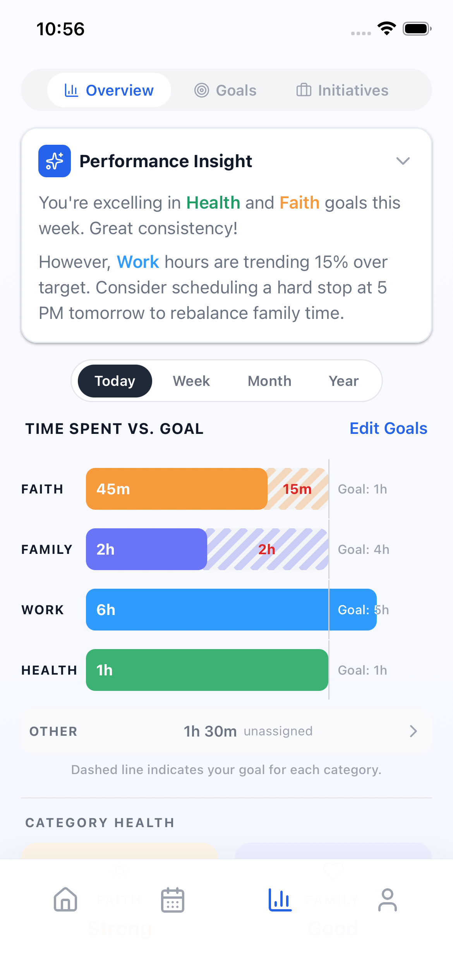Click the Faith goal bar labeled 45m
The width and height of the screenshot is (453, 980).
click(176, 489)
